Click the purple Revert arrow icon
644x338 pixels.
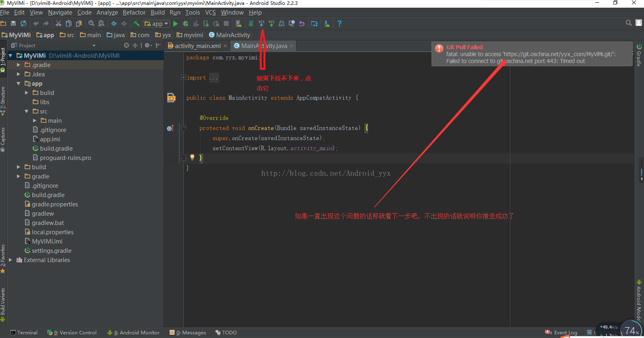pos(302,23)
